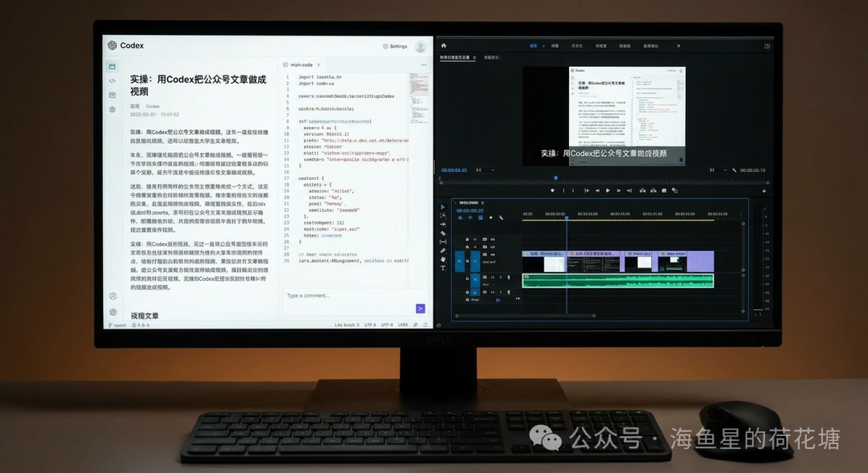Open Comparison View in Program Monitor
Screen dimensions: 868x473
675,190
